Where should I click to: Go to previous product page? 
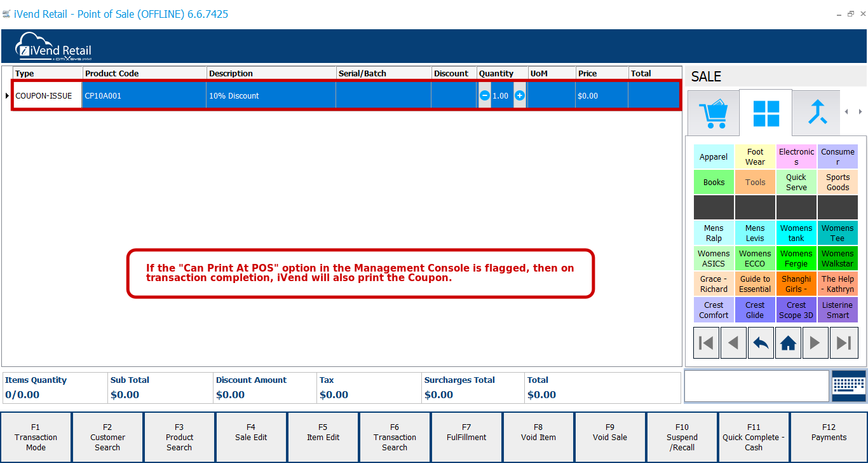tap(733, 343)
